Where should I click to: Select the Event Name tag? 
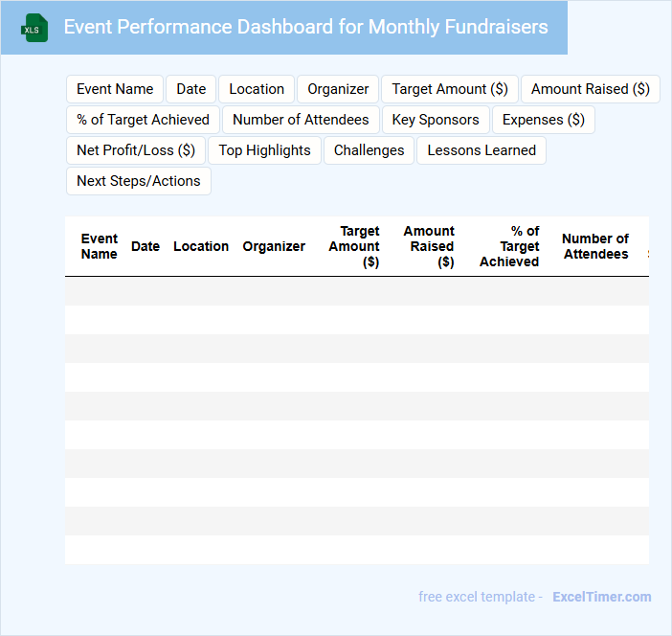click(x=115, y=89)
